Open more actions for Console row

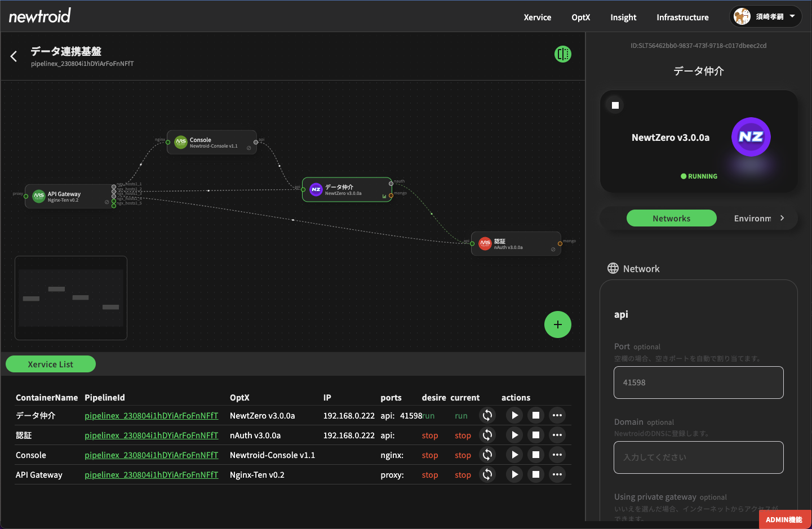pyautogui.click(x=557, y=455)
